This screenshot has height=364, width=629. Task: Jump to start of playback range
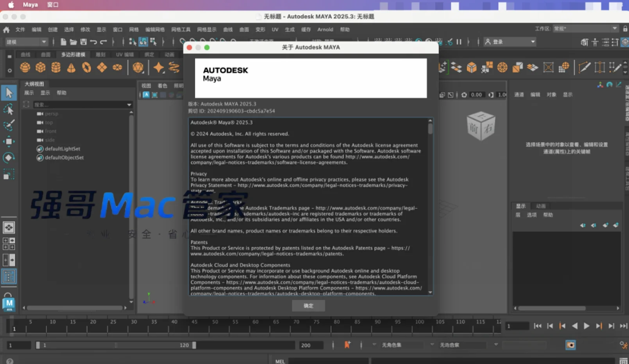538,326
